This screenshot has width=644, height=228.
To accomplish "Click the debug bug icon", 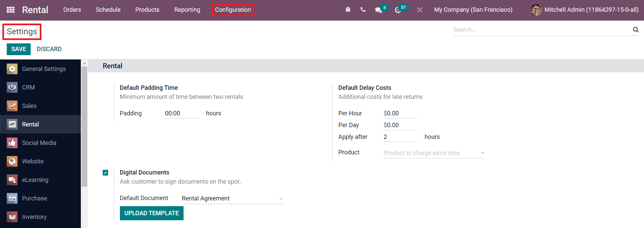I will (x=348, y=10).
